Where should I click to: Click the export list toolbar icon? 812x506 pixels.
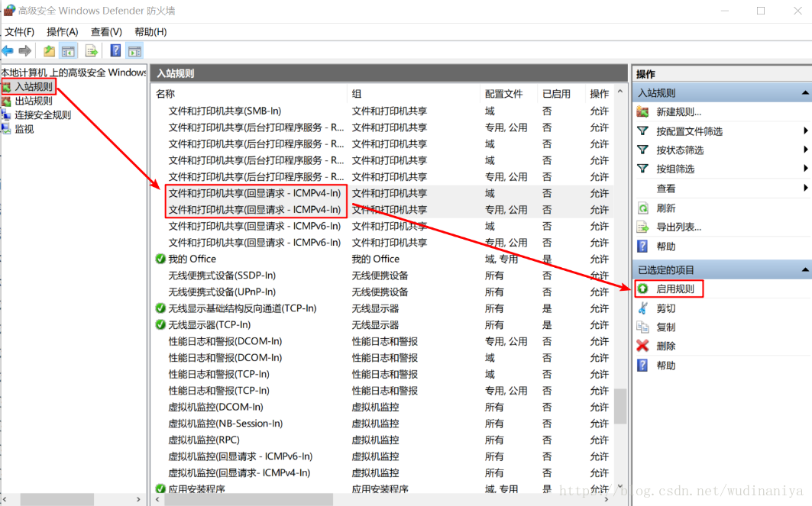coord(92,50)
